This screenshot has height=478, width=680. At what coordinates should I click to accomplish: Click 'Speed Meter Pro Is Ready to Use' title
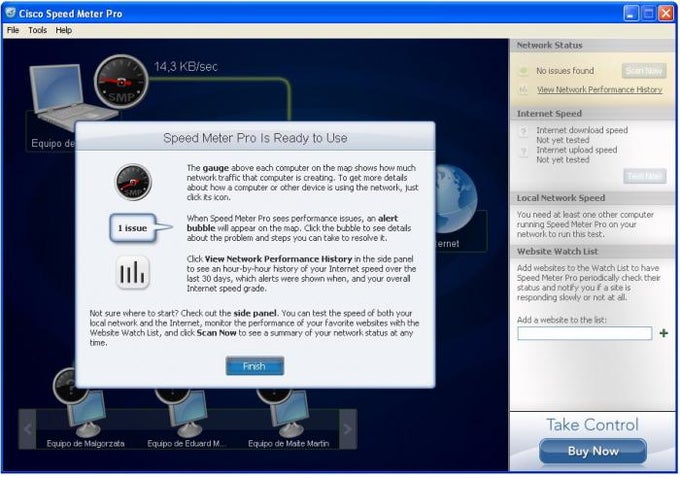pyautogui.click(x=255, y=138)
